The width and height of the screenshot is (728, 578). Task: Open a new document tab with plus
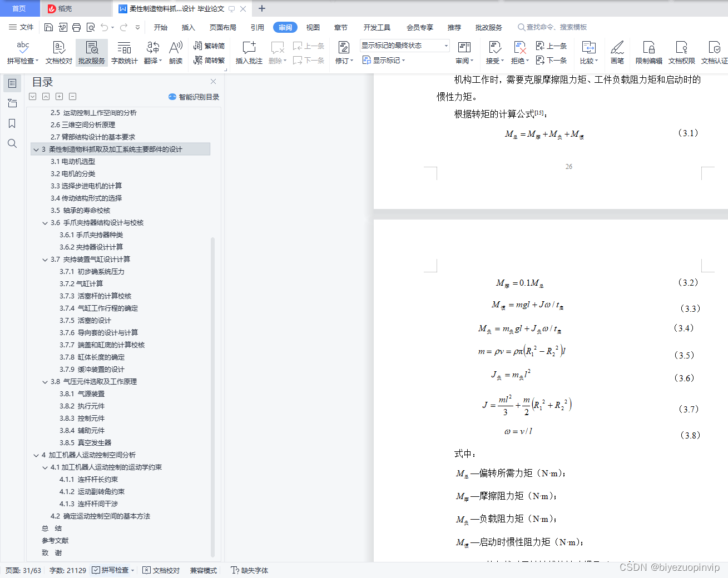[262, 8]
